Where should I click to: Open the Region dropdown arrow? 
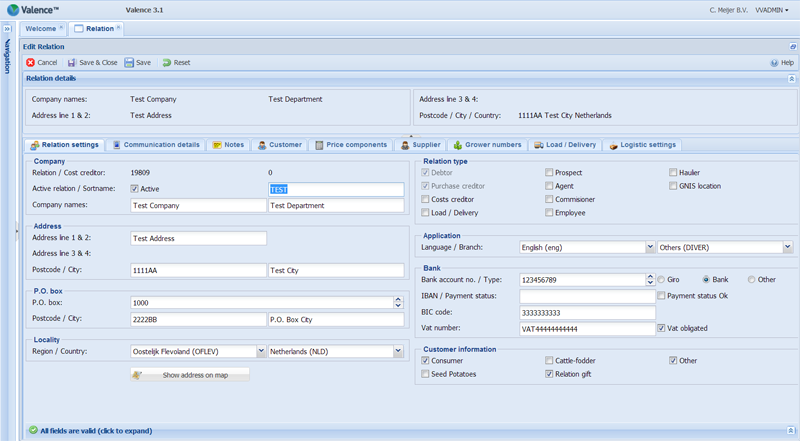261,351
